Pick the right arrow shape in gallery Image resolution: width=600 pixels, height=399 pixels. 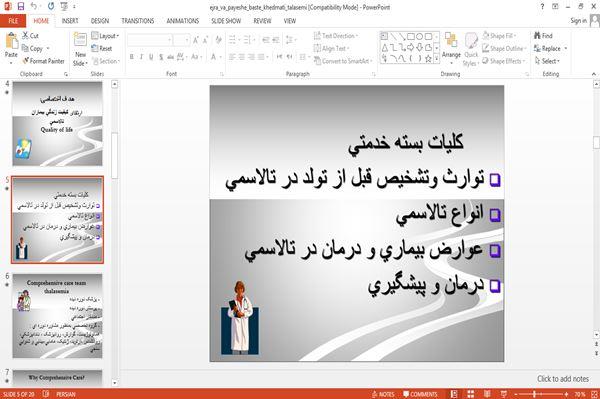[x=411, y=47]
